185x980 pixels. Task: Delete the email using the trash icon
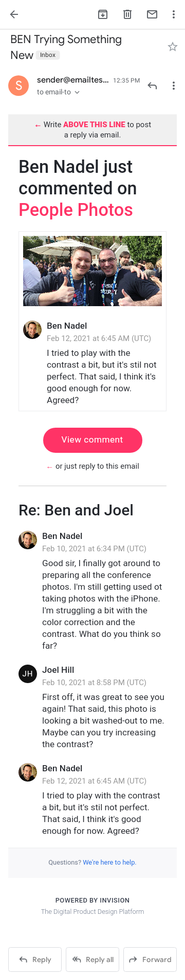tap(127, 14)
